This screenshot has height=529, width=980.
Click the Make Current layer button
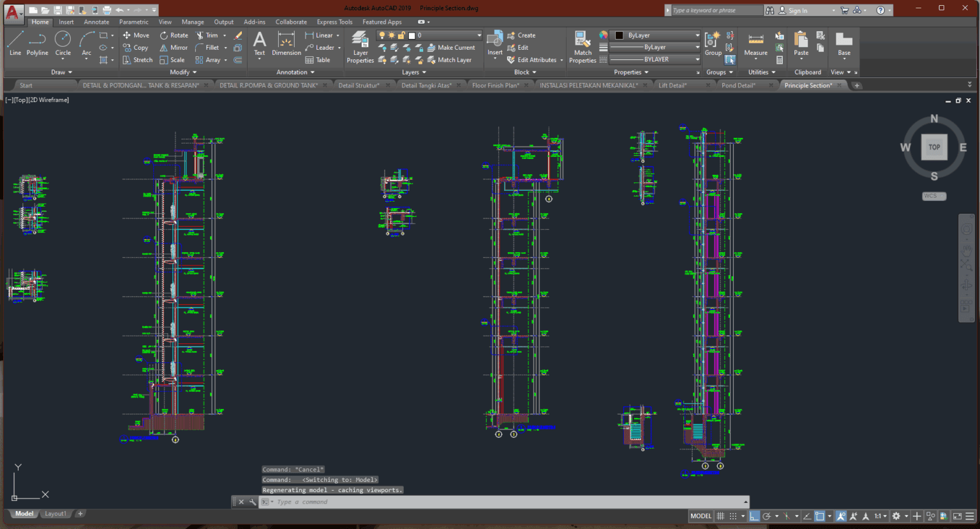(x=454, y=47)
